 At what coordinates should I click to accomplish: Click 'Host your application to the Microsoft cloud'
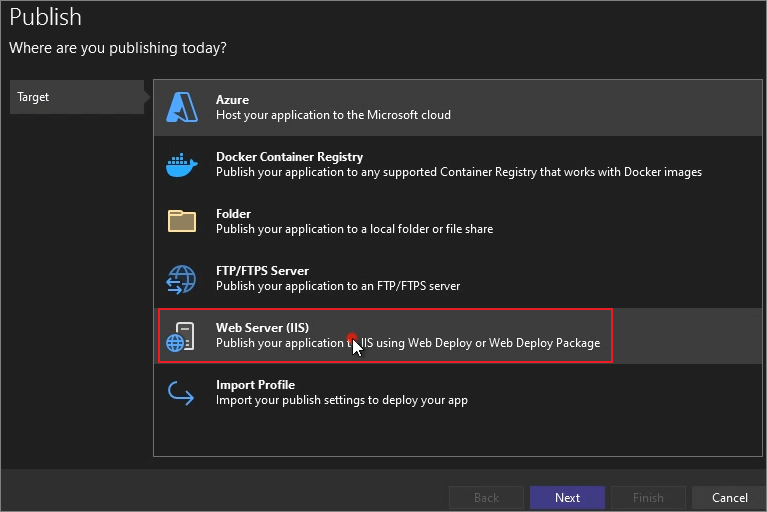coord(333,115)
